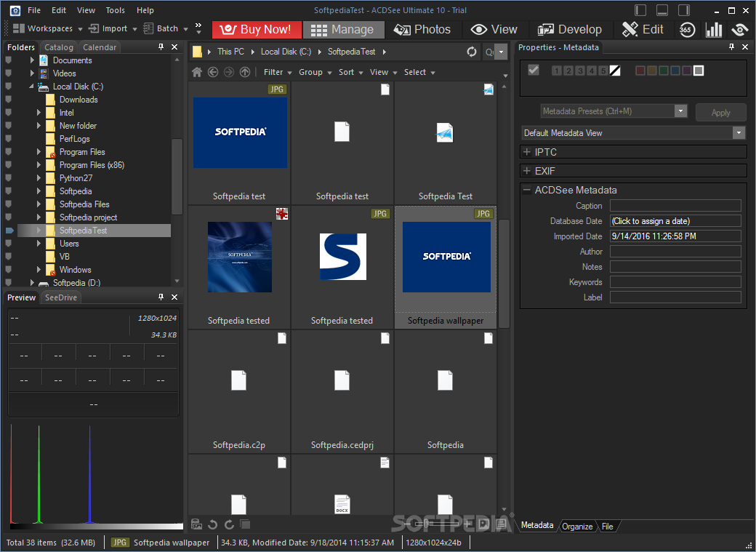This screenshot has height=552, width=756.
Task: Toggle the right pane layout icon
Action: click(x=684, y=10)
